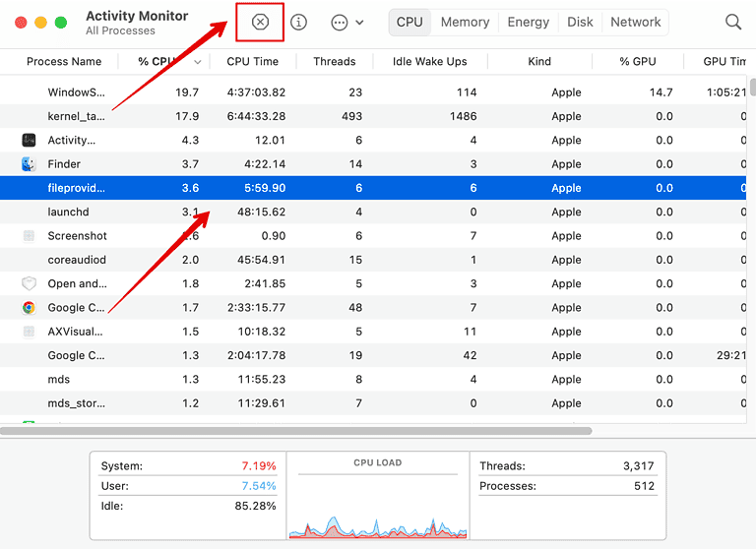Switch to the Memory tab
Viewport: 756px width, 549px height.
[465, 22]
